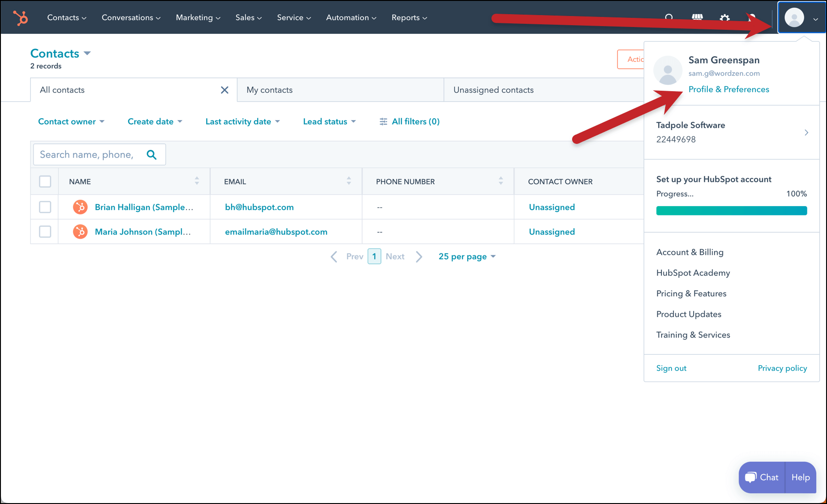Expand the Contacts object switcher heading

coord(61,54)
